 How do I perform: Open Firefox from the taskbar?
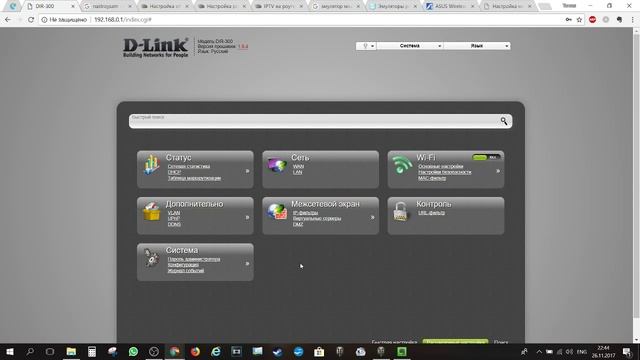point(195,351)
